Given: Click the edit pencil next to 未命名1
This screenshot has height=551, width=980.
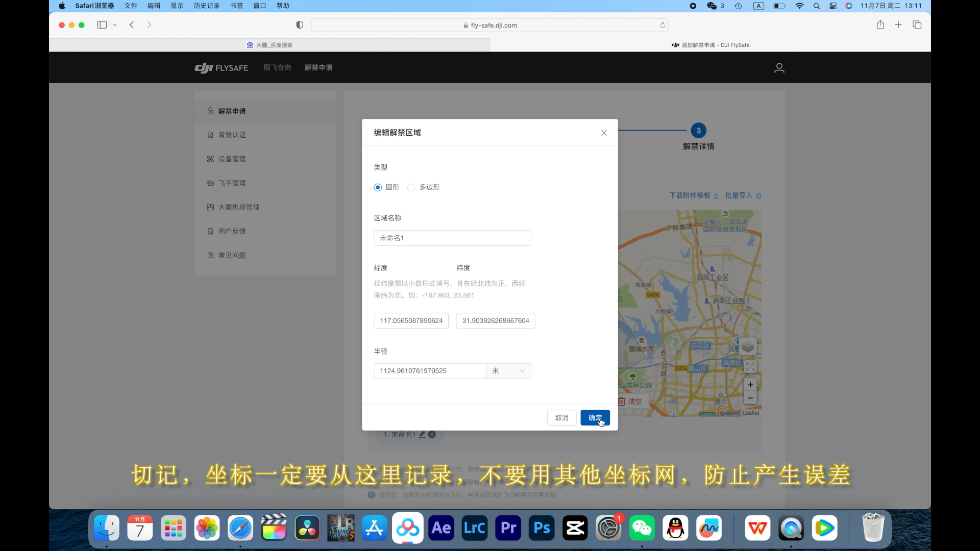Looking at the screenshot, I should pyautogui.click(x=422, y=435).
